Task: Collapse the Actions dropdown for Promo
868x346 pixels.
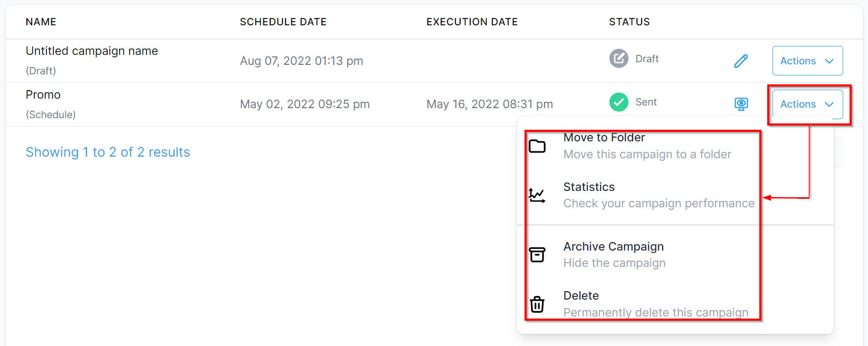Action: tap(807, 104)
